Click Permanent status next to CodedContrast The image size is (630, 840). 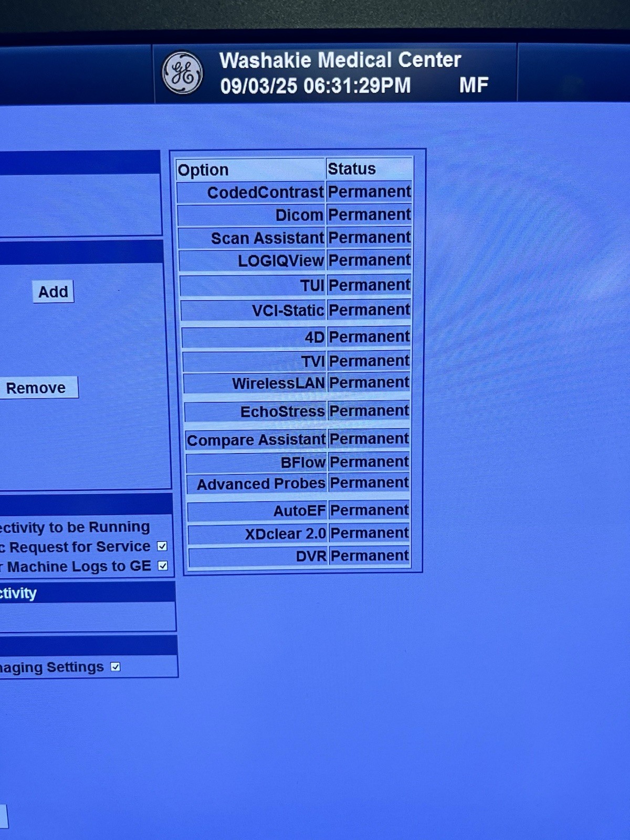point(370,192)
